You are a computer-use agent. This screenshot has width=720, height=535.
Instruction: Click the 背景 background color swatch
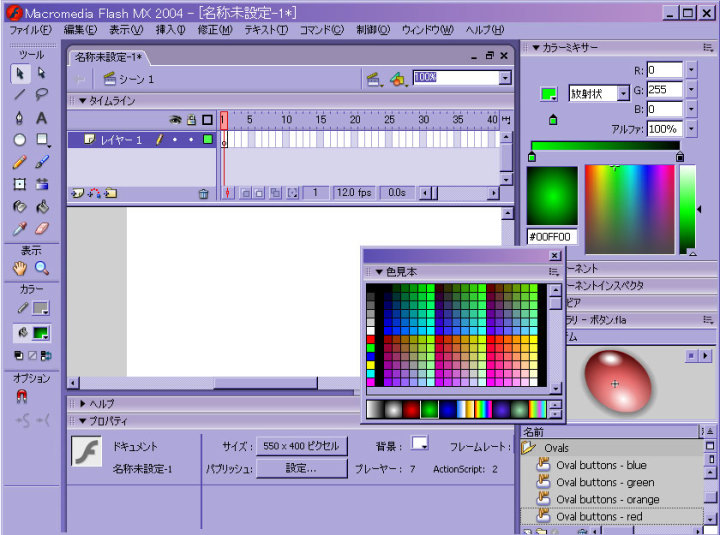coord(420,443)
